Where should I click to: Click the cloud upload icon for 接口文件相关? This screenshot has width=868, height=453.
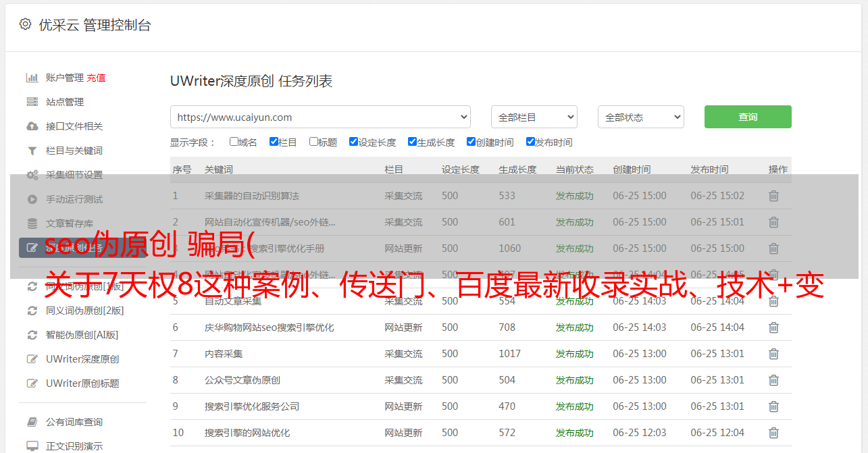click(x=32, y=126)
